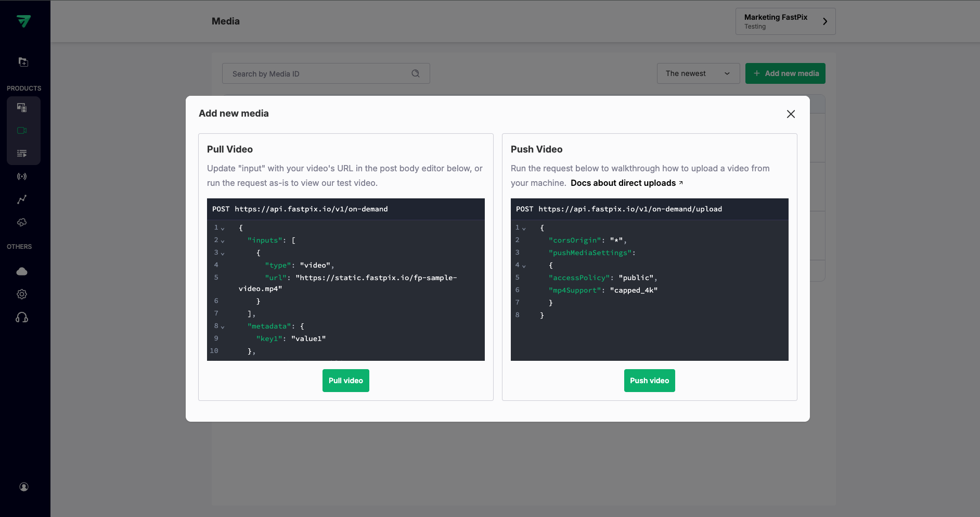Open the image delivery icon above the video icon

(23, 107)
